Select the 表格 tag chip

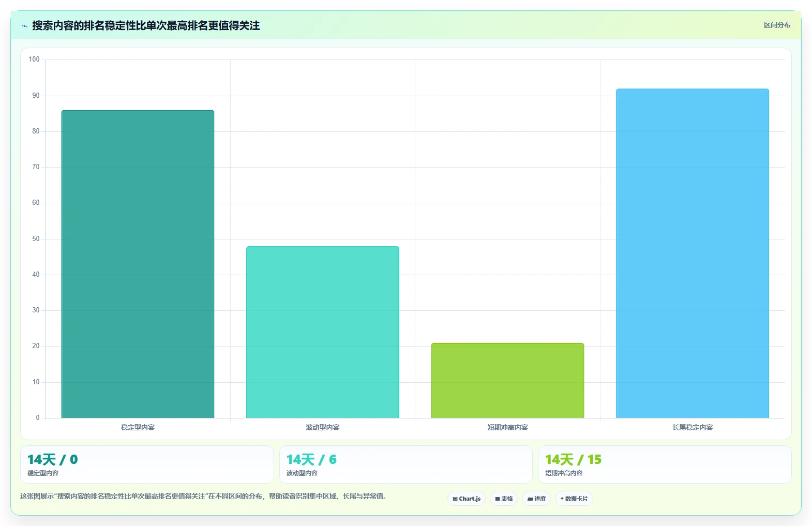click(504, 499)
